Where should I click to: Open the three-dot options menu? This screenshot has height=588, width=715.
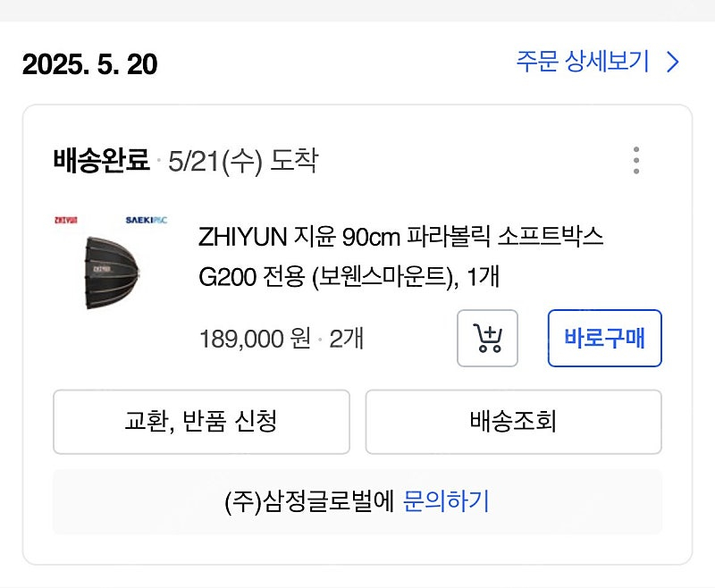coord(636,158)
